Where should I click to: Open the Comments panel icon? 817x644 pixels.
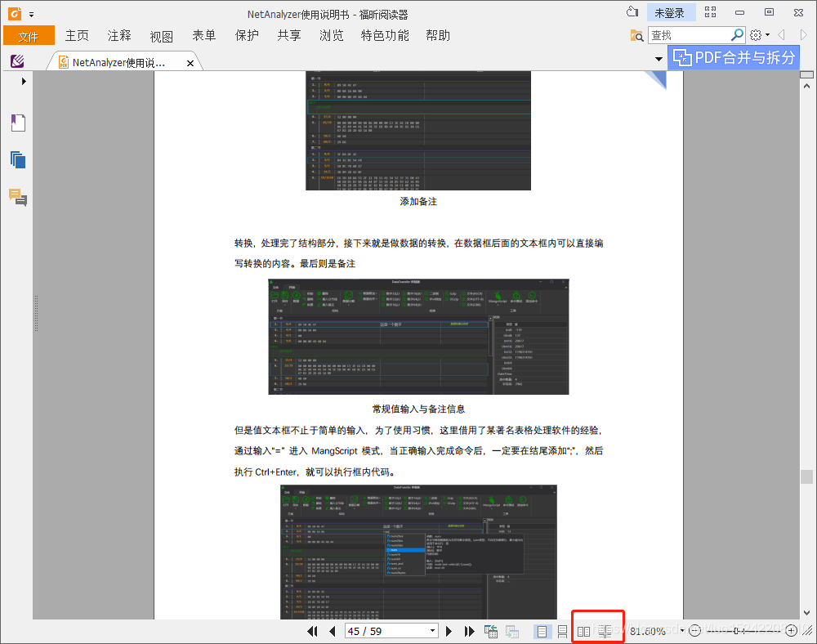tap(18, 198)
